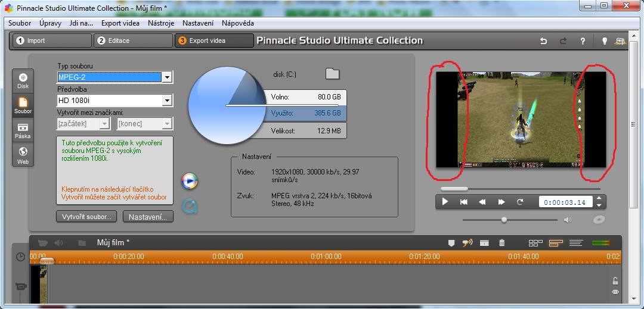Toggle loop playback button
644x309 pixels.
click(521, 202)
